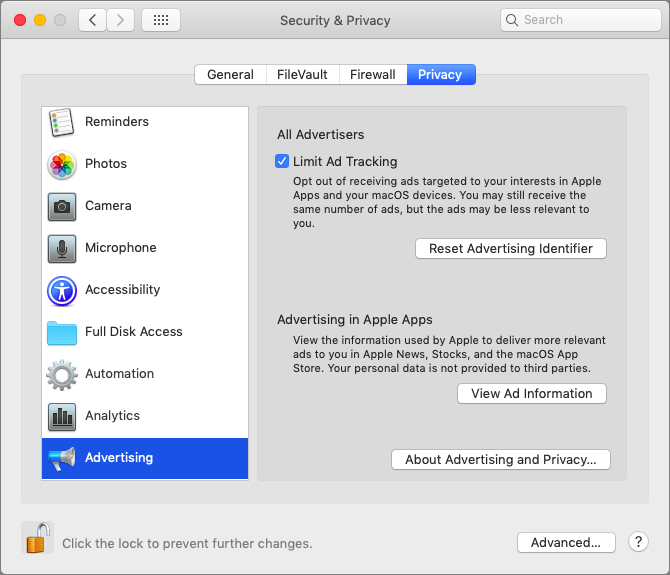Screen dimensions: 670x575
Task: Click the Full Disk Access folder icon
Action: tap(62, 333)
